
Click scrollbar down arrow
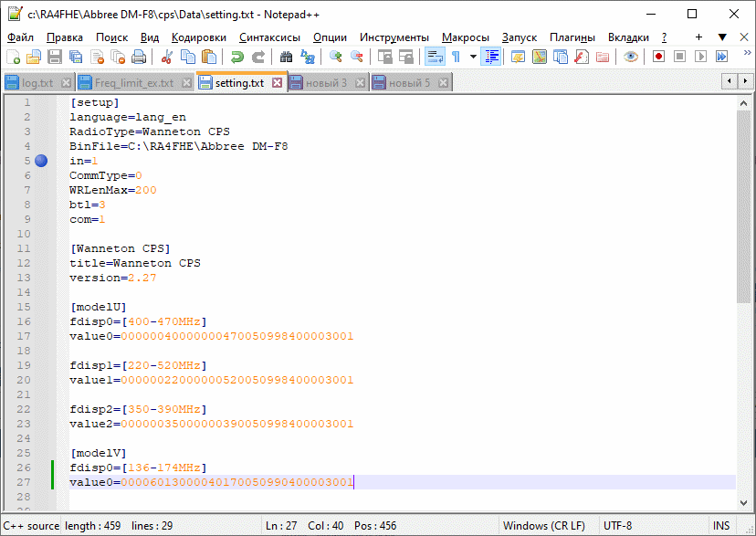pos(743,503)
